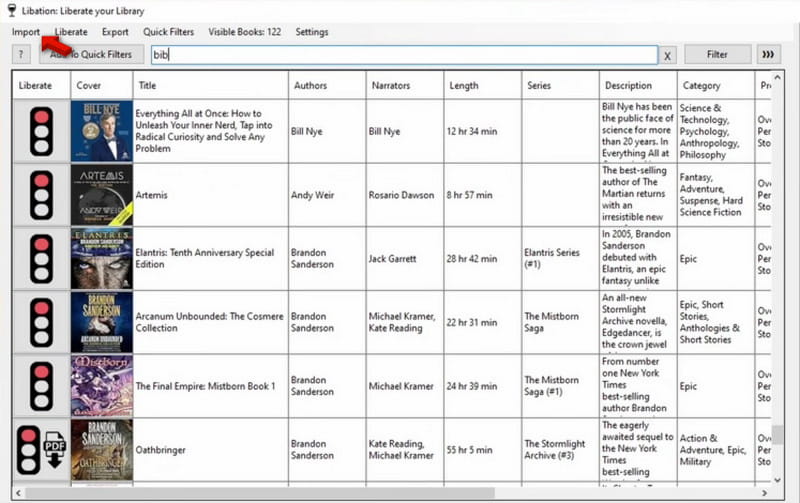Click the vertical scrollbar thumb
Image resolution: width=800 pixels, height=503 pixels.
point(778,435)
